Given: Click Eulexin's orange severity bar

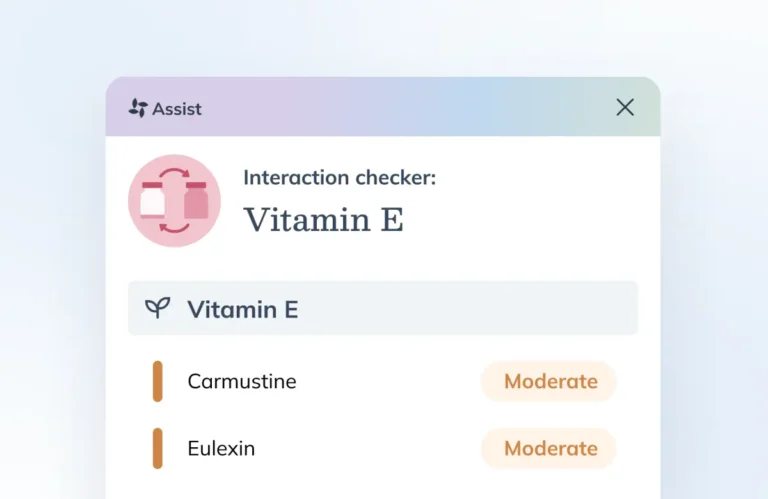Looking at the screenshot, I should click(x=157, y=448).
